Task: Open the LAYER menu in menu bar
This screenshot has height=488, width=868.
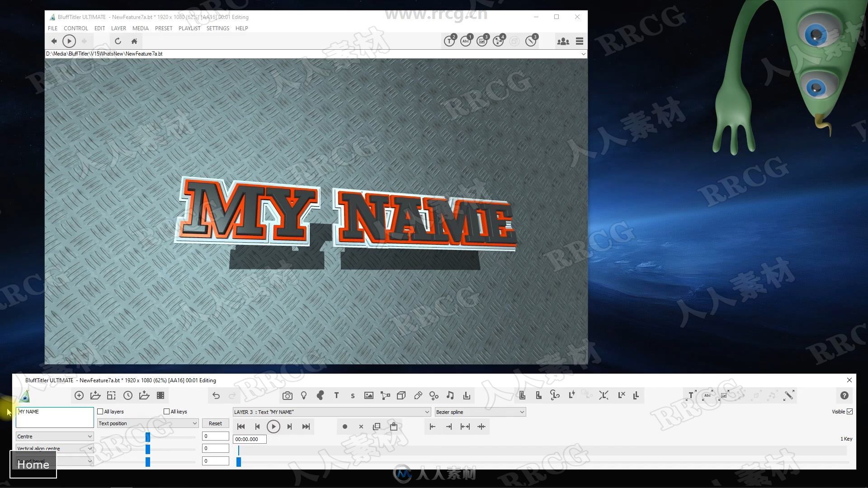Action: 118,28
